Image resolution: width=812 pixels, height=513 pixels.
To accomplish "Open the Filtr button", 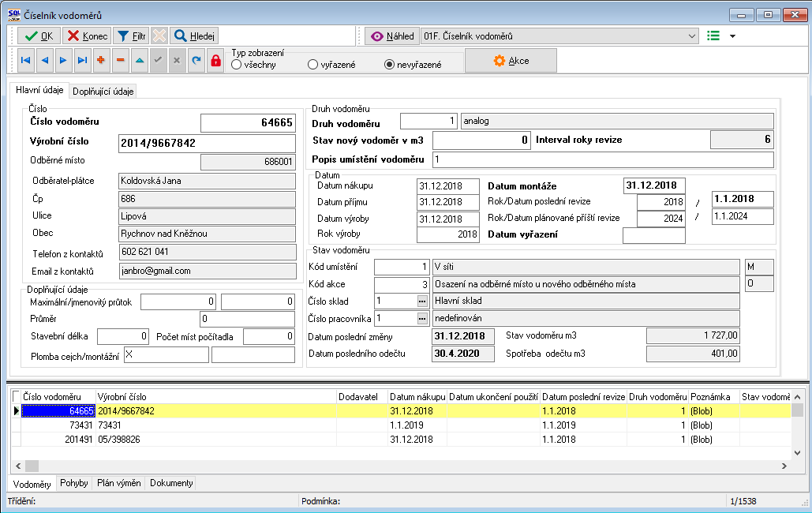I will pos(131,36).
